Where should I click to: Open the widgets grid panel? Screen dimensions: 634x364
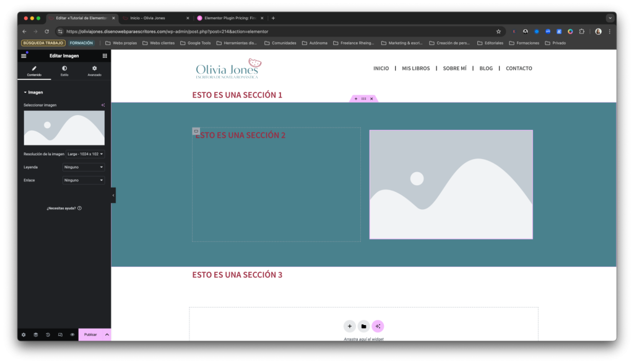105,56
